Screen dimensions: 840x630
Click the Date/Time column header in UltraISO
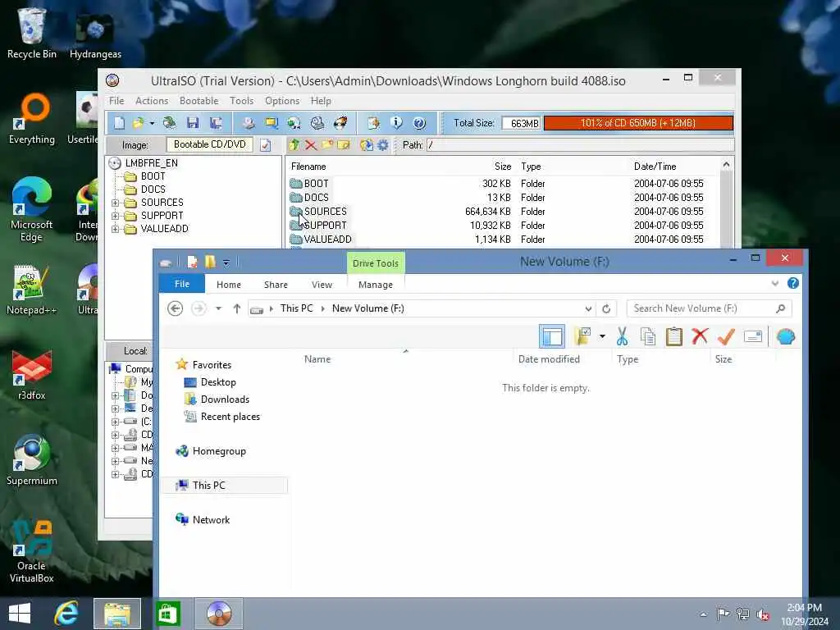pyautogui.click(x=655, y=167)
